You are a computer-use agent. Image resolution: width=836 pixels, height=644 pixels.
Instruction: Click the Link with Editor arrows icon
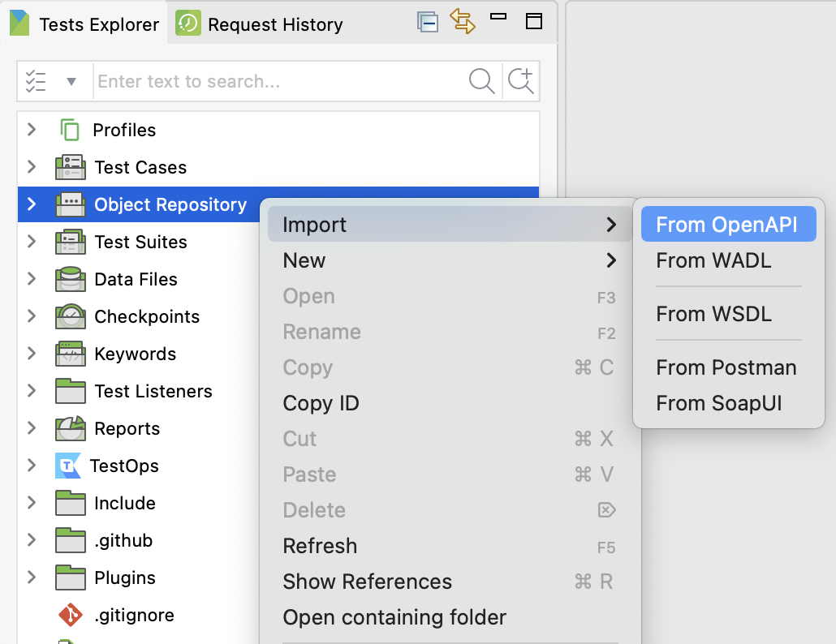tap(463, 22)
